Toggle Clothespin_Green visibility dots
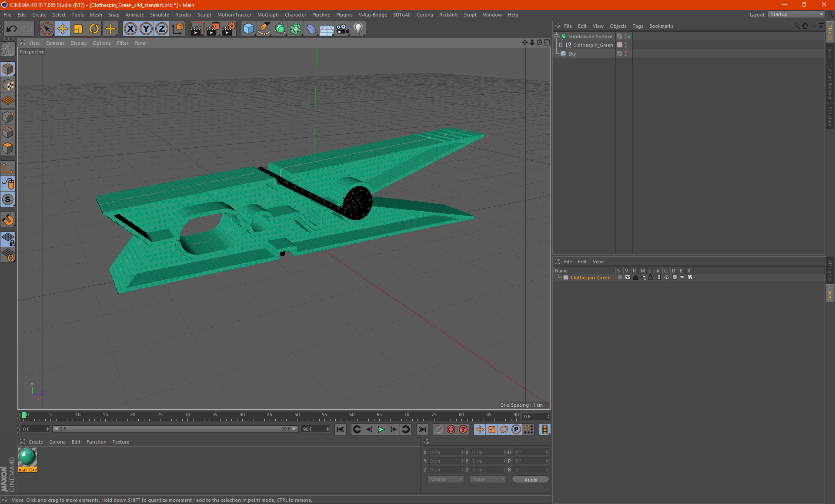Image resolution: width=835 pixels, height=504 pixels. pos(625,45)
